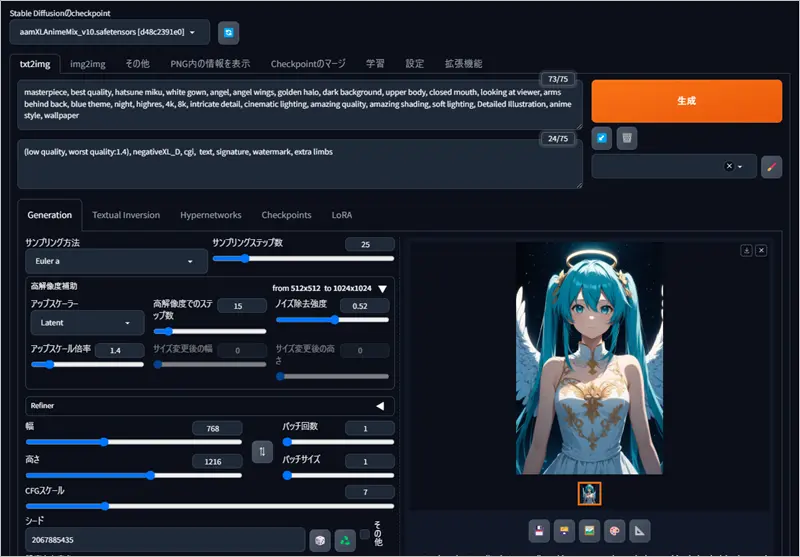Click the trash icon to clear the prompt
The height and width of the screenshot is (557, 800).
tap(626, 138)
